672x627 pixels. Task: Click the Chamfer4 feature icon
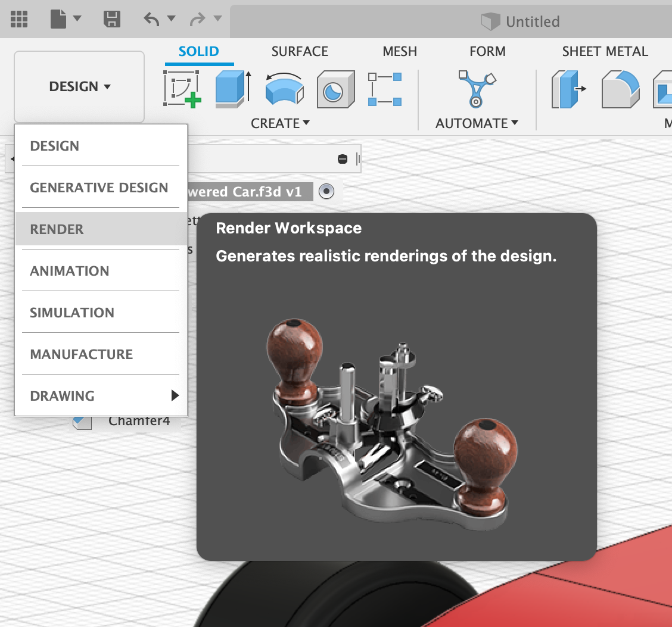coord(82,422)
